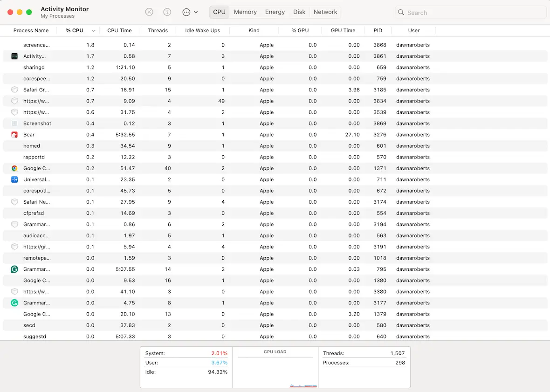The width and height of the screenshot is (550, 392).
Task: Click Grammarly icon in PID 795 row
Action: point(14,269)
